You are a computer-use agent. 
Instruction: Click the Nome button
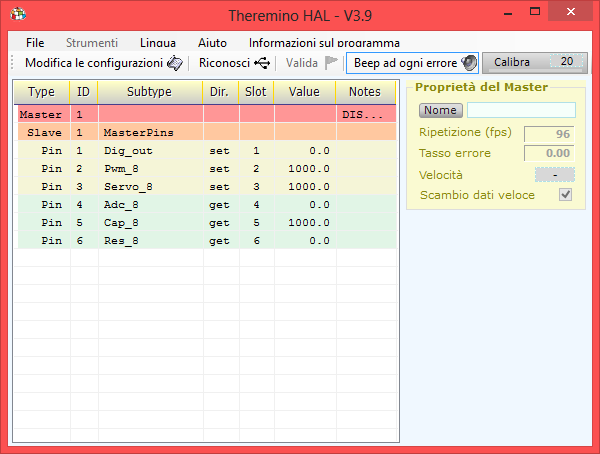tap(440, 110)
